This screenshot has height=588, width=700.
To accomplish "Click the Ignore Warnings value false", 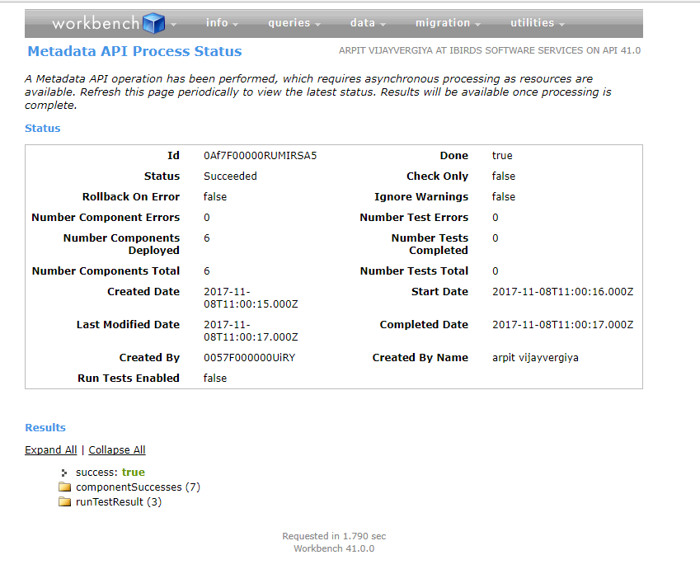I will coord(504,196).
